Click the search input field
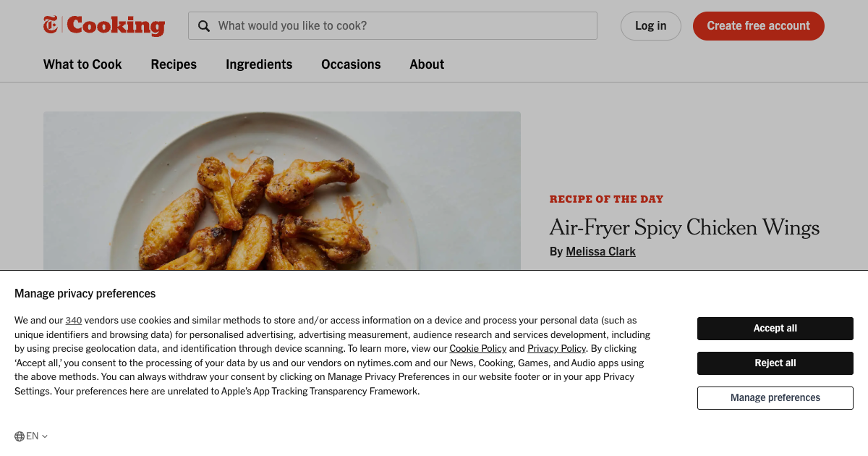 pos(398,25)
